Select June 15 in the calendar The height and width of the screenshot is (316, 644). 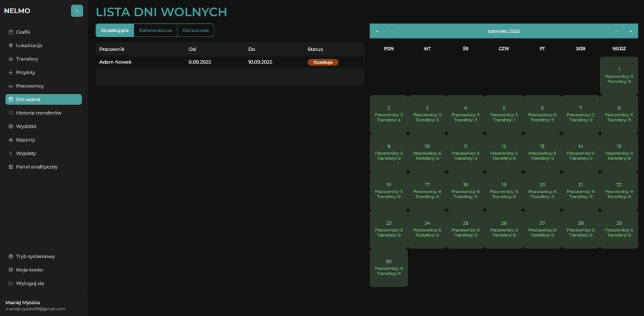pyautogui.click(x=619, y=152)
